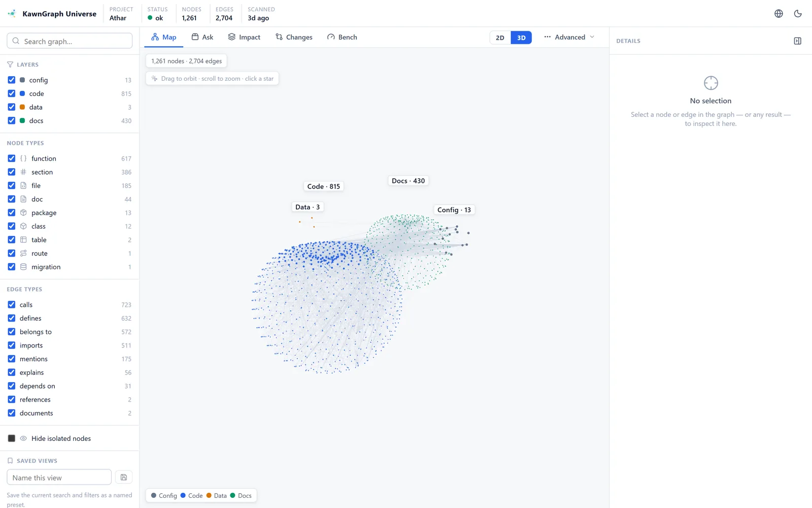Click the table grid icon
812x508 pixels.
tap(23, 240)
